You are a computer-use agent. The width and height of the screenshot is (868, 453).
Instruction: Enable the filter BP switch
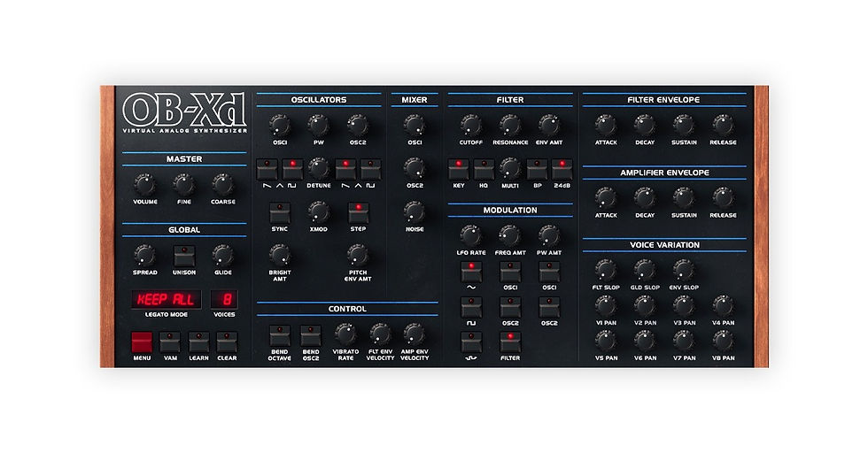coord(537,169)
